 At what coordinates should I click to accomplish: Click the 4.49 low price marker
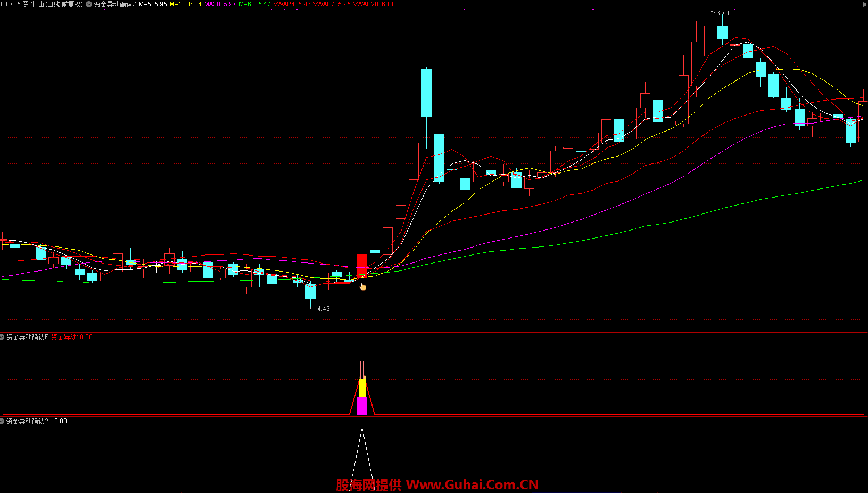(323, 308)
